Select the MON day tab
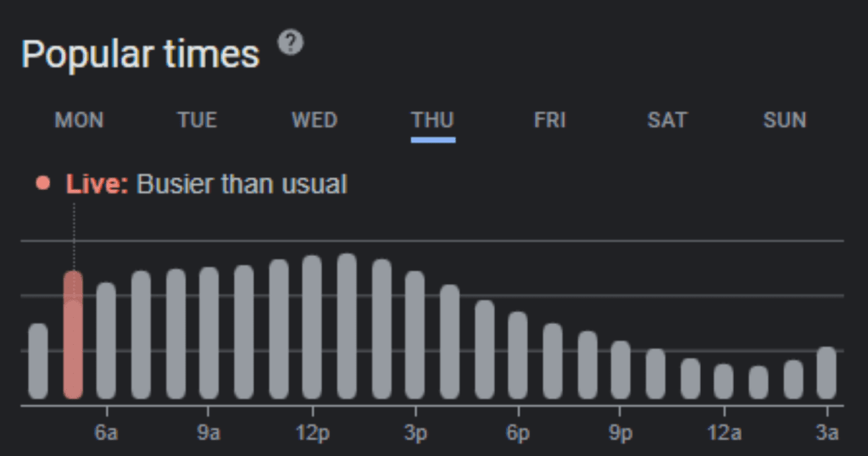Screen dimensions: 868x456 pos(79,120)
